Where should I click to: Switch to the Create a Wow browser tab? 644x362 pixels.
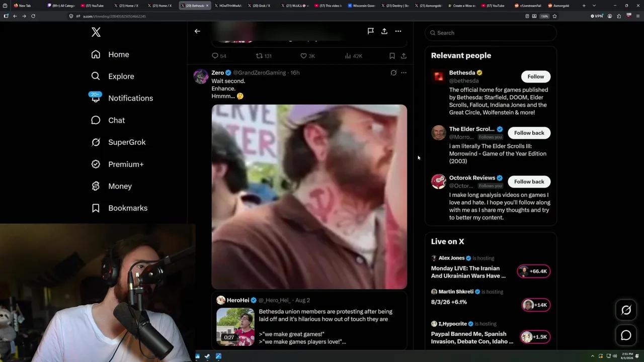tap(463, 6)
